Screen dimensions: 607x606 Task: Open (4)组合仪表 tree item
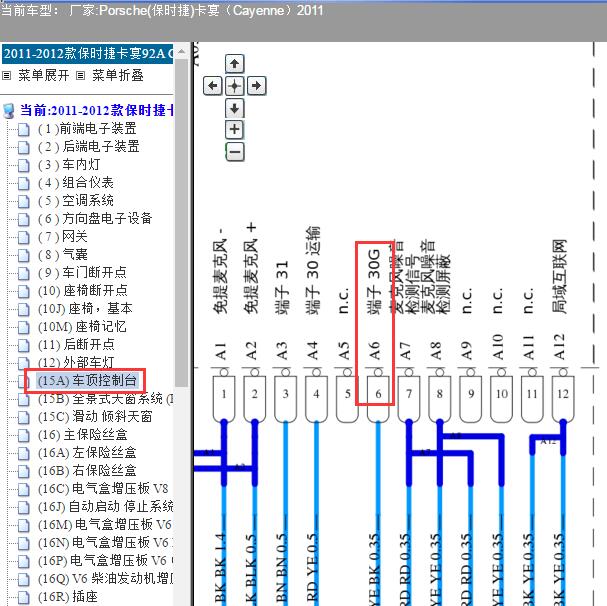(x=75, y=182)
